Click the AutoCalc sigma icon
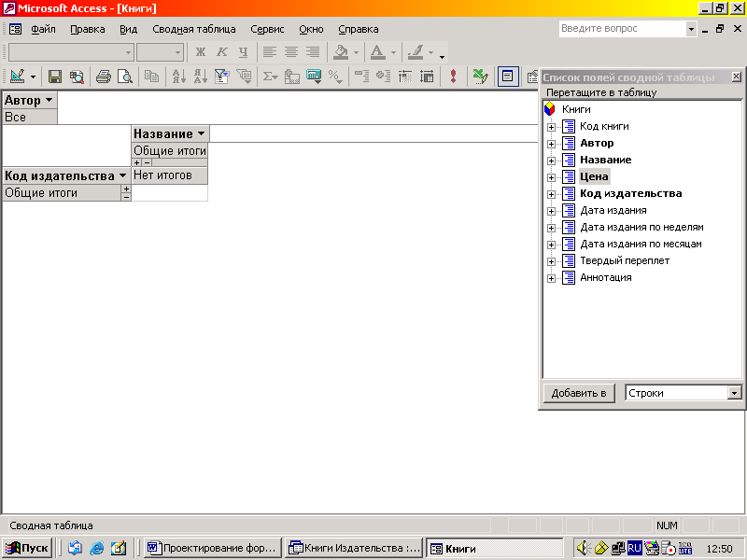Image resolution: width=747 pixels, height=560 pixels. [x=270, y=77]
